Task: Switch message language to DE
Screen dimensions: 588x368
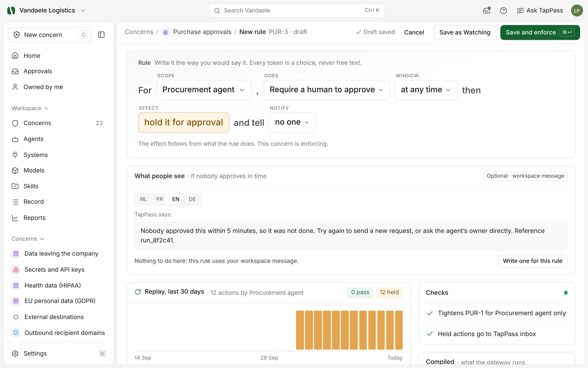Action: coord(192,199)
